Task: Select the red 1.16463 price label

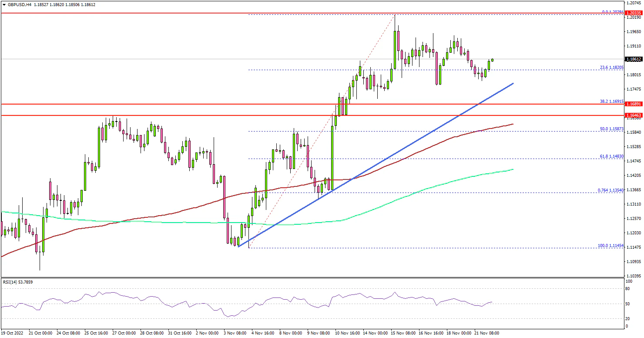Action: [x=633, y=115]
